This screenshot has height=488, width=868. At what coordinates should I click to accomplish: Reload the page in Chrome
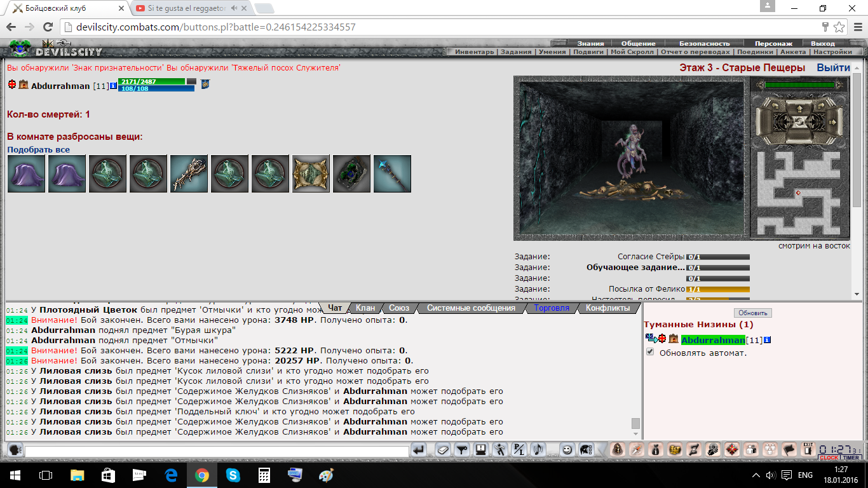(x=48, y=27)
